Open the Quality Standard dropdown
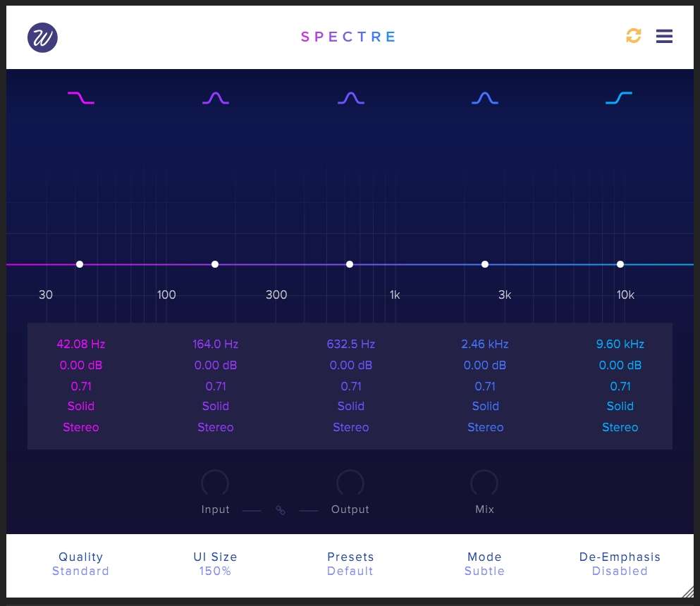 [80, 564]
